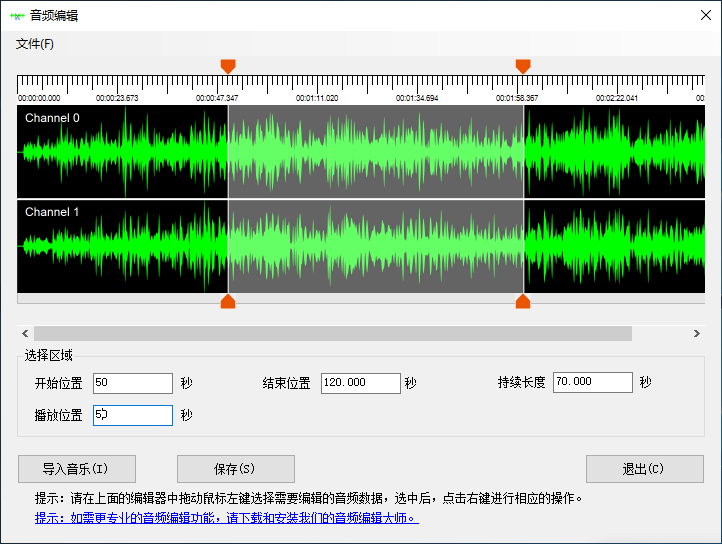This screenshot has width=722, height=544.
Task: Click the 开始位置 input field
Action: tap(132, 383)
